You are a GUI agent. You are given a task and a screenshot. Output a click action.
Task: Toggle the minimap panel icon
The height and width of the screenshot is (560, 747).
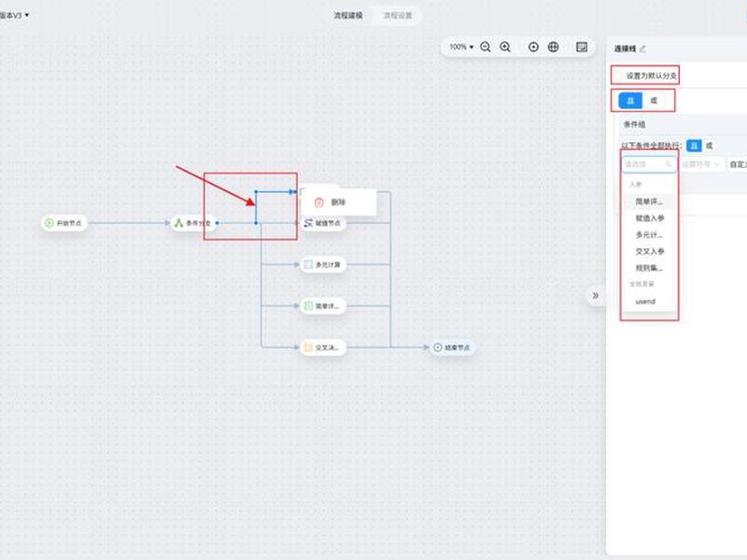click(582, 47)
